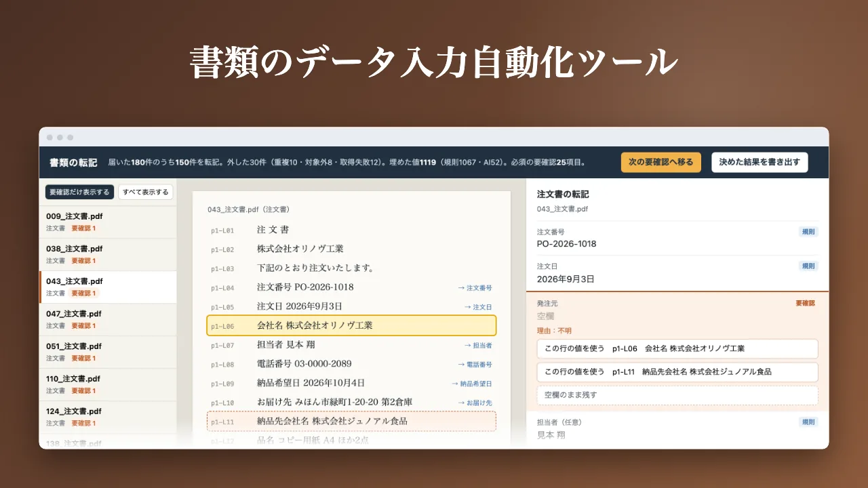Click line p1-L01 注文書 heading
This screenshot has width=868, height=488.
[x=351, y=230]
